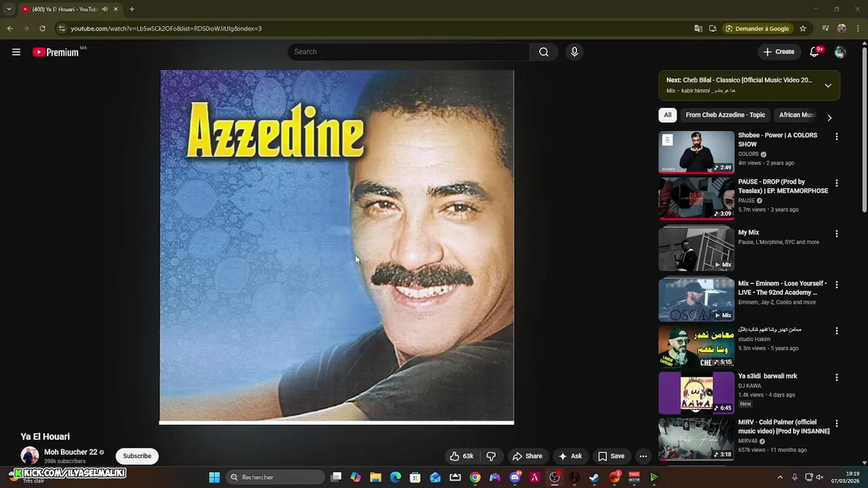Open Moh Boucher 22 channel avatar

tap(30, 456)
